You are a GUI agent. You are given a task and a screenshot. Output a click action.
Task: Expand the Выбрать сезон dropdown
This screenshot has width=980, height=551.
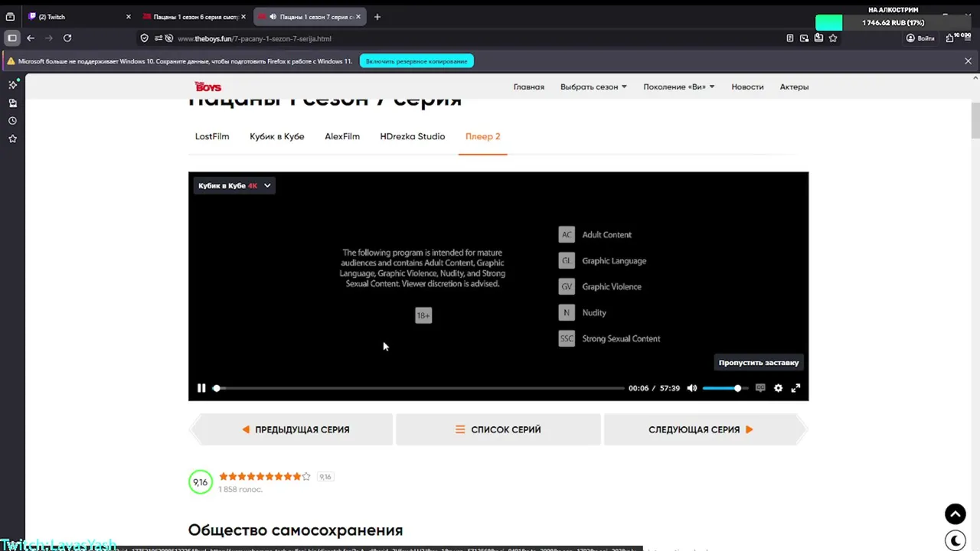point(593,86)
